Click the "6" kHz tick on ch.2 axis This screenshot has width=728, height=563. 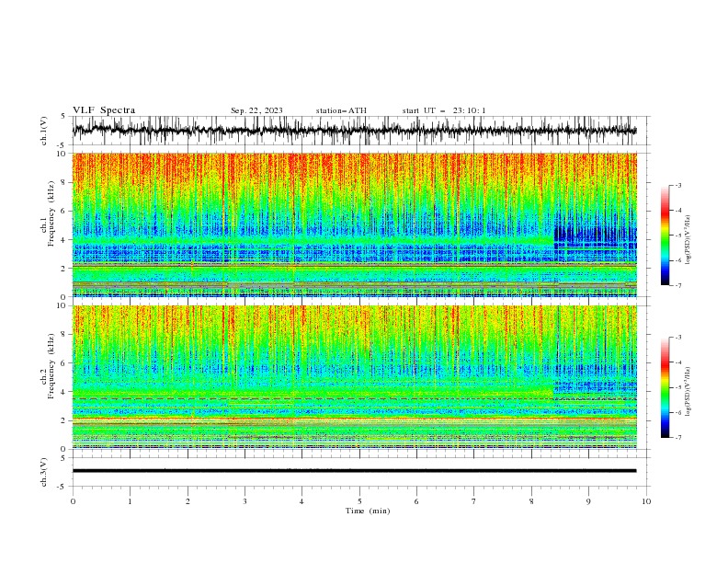click(x=64, y=363)
